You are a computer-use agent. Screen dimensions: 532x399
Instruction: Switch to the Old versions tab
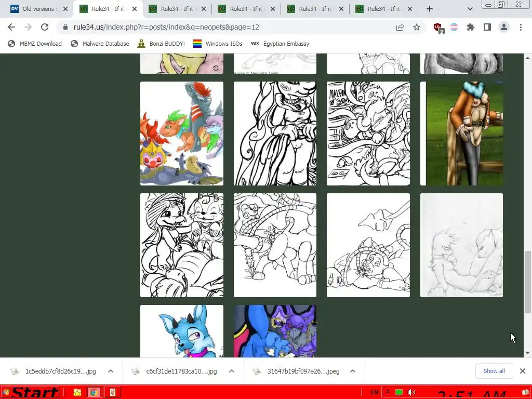35,9
